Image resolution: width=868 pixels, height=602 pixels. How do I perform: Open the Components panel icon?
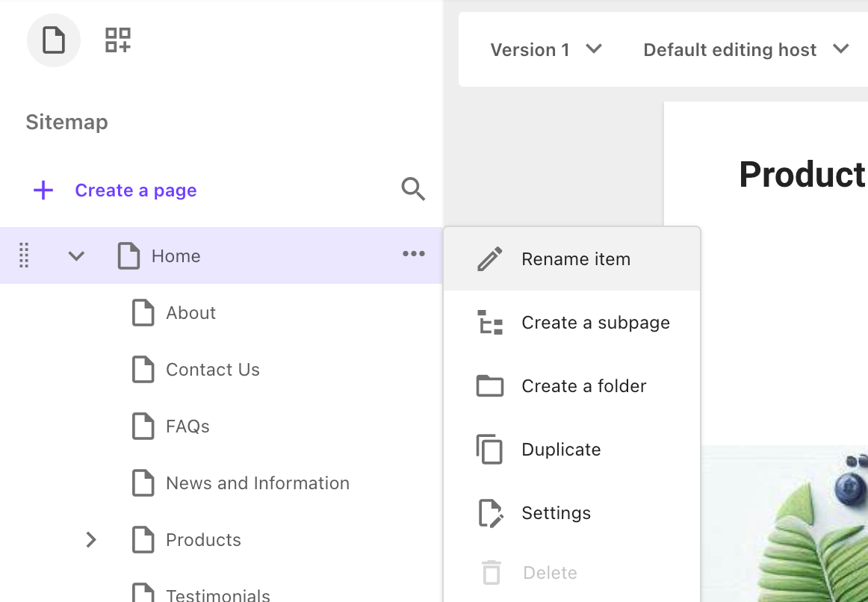(118, 40)
